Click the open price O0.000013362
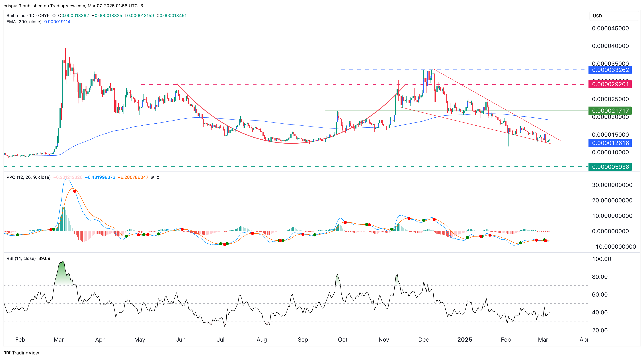This screenshot has width=644, height=359. pos(73,15)
